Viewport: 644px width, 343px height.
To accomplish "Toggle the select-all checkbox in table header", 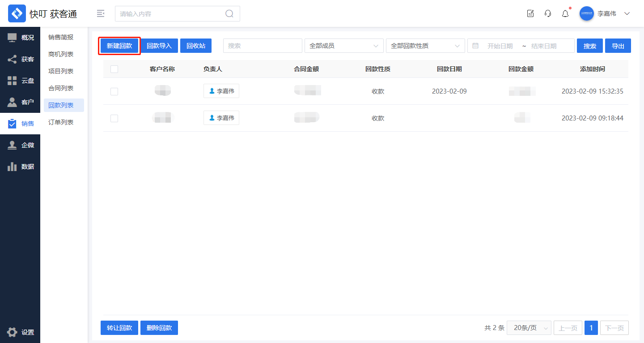I will click(114, 69).
